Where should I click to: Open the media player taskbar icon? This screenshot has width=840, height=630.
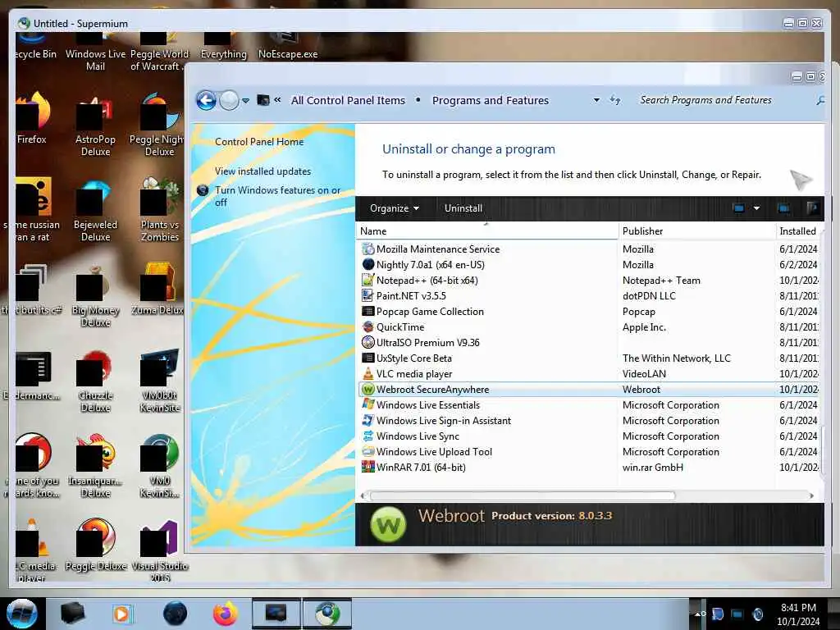pyautogui.click(x=122, y=614)
